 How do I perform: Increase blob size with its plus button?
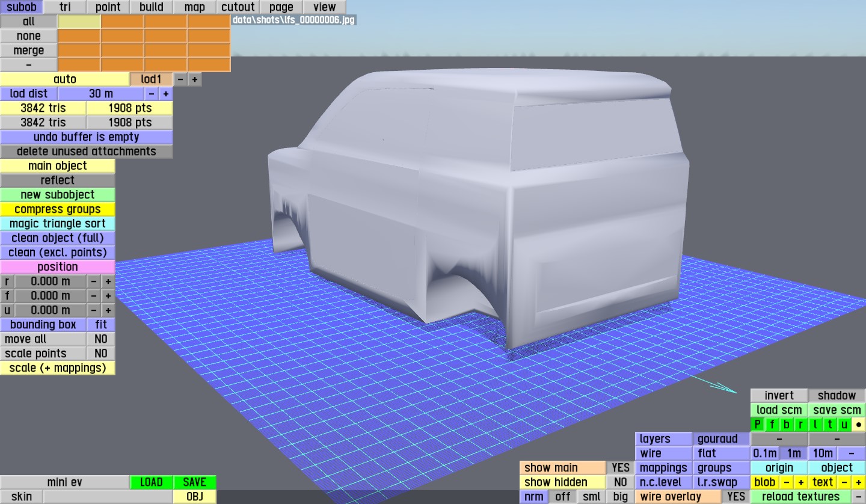[801, 482]
